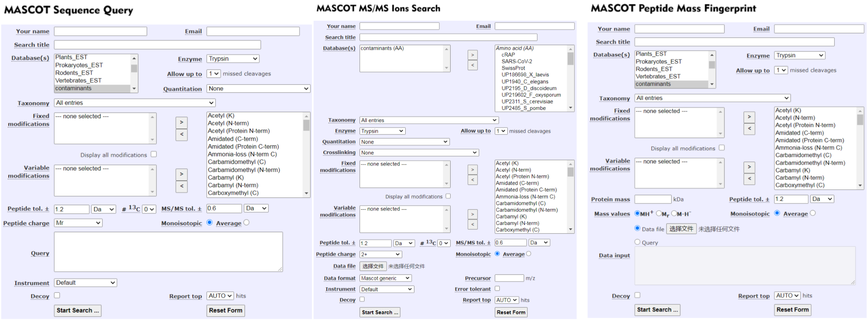Add fixed modification in Sequence Query form
Screen dimensions: 868x320
(x=182, y=122)
